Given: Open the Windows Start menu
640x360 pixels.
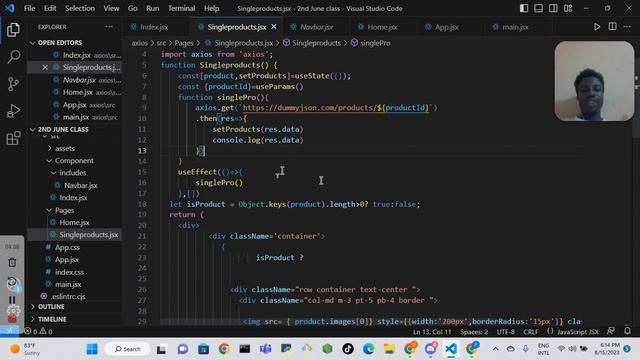Looking at the screenshot, I should (92, 349).
